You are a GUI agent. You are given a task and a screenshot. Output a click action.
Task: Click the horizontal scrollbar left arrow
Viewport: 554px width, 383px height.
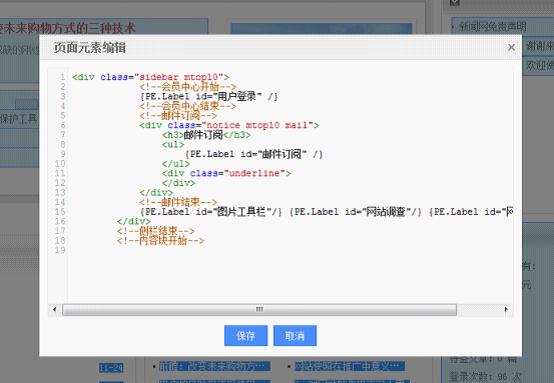(54, 310)
